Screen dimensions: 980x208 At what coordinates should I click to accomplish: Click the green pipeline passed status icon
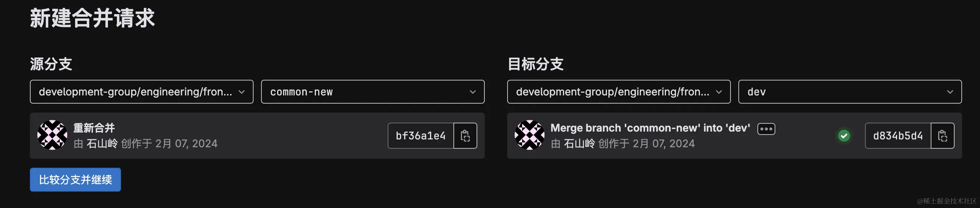(844, 136)
